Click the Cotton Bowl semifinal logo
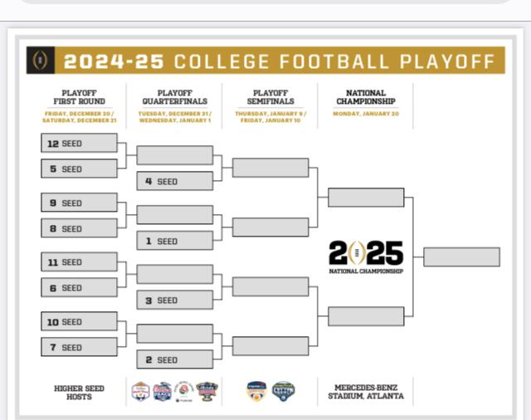 tap(284, 391)
